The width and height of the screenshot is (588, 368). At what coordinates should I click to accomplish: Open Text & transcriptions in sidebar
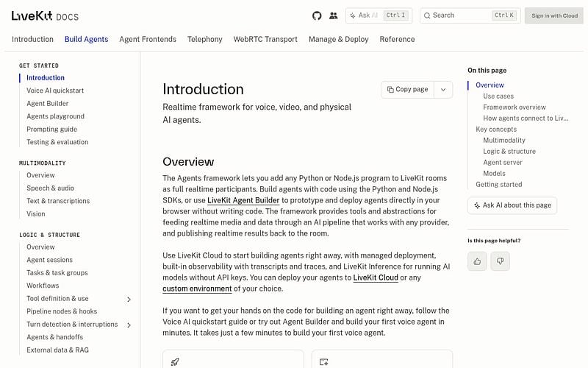pos(58,201)
